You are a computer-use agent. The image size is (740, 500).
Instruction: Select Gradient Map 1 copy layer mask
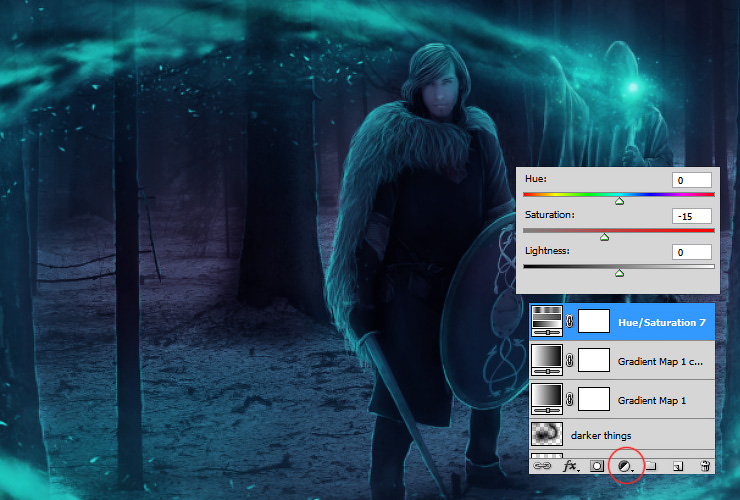[x=594, y=361]
